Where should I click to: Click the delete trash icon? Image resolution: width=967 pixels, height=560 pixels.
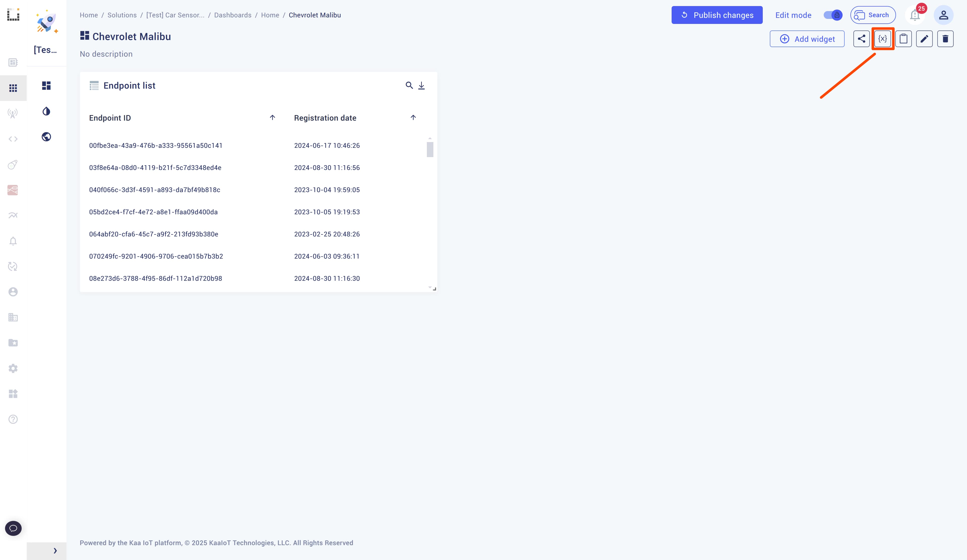click(946, 38)
